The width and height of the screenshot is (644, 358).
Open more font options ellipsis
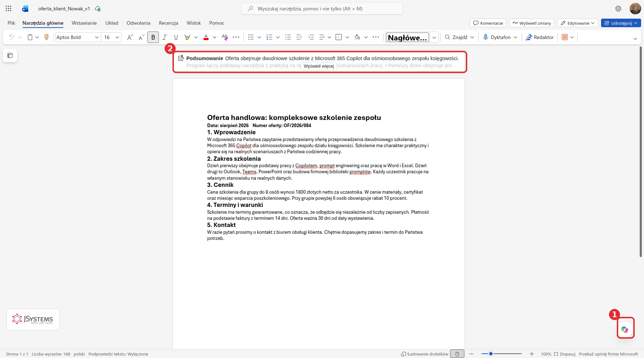pos(236,37)
